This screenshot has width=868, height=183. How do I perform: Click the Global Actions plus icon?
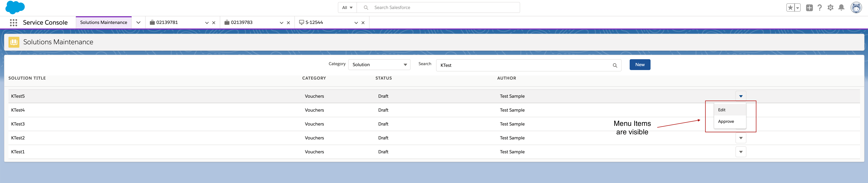point(809,8)
